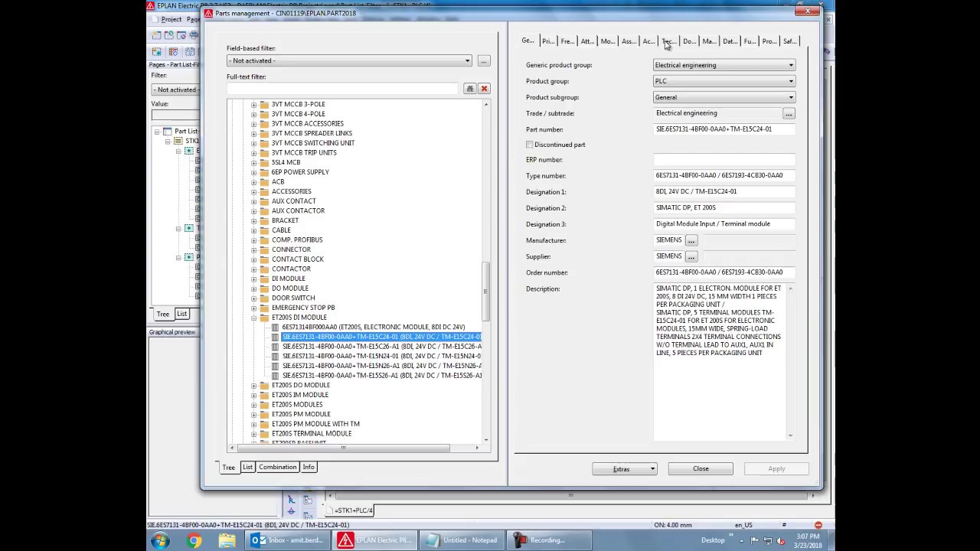This screenshot has width=980, height=551.
Task: Expand the DOOR SWITCH folder
Action: [x=253, y=298]
